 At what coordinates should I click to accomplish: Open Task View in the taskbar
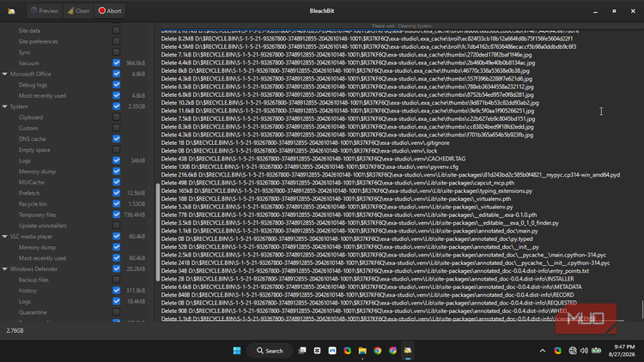coord(302,351)
